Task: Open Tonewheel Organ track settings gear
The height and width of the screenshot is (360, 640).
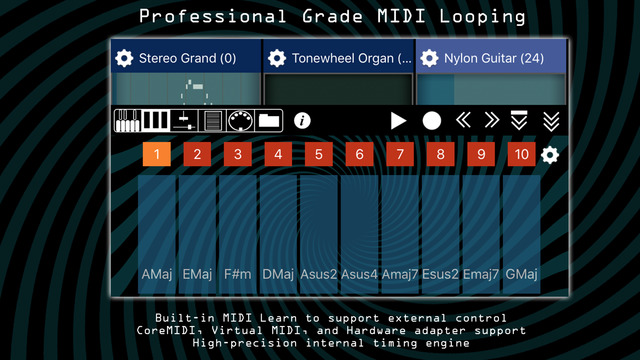Action: [x=277, y=58]
